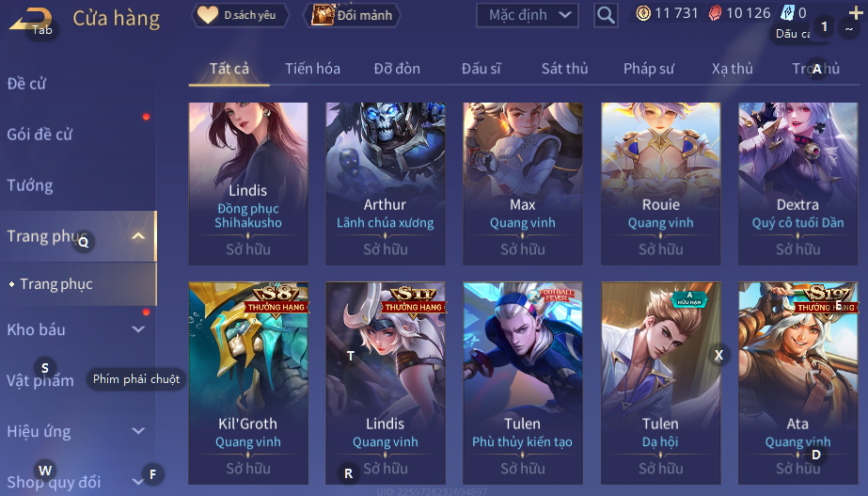Select the Arthur Lãnh chúa xương skin
This screenshot has height=496, width=868.
(386, 184)
